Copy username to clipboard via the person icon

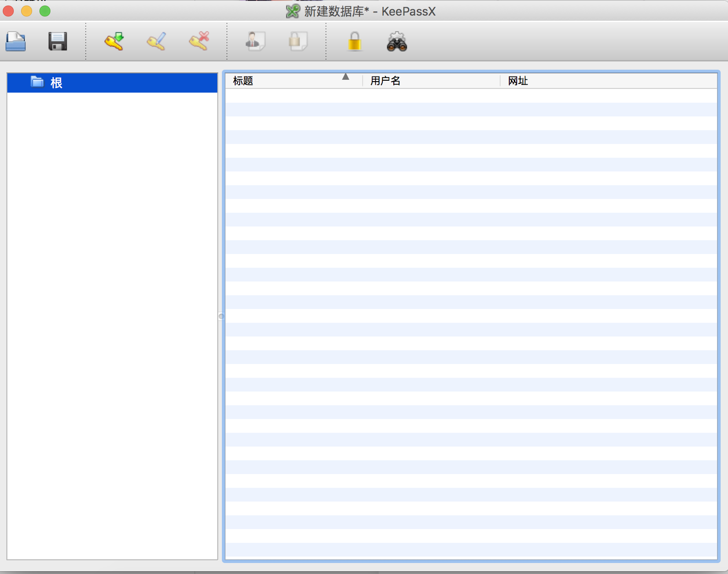(x=255, y=42)
